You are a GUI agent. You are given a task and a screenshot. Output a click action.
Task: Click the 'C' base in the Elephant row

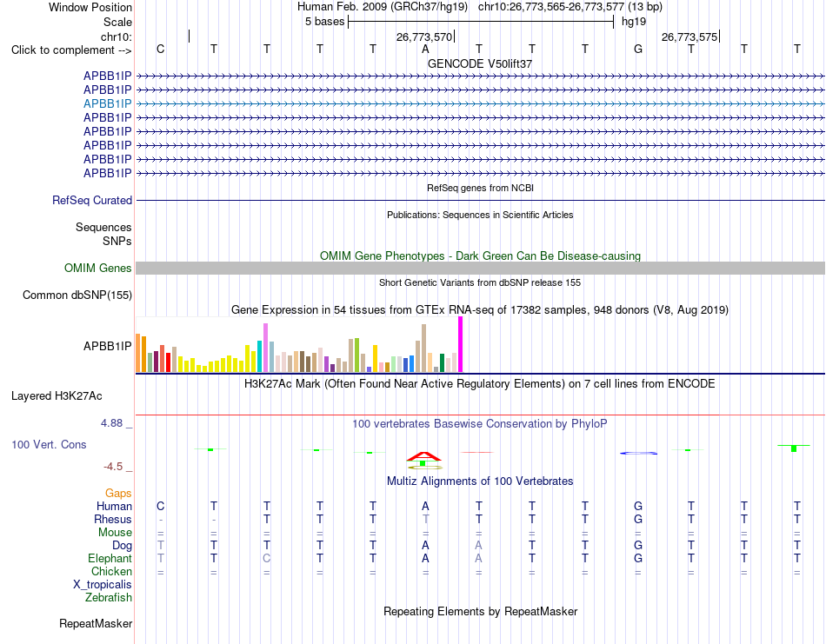pos(267,558)
